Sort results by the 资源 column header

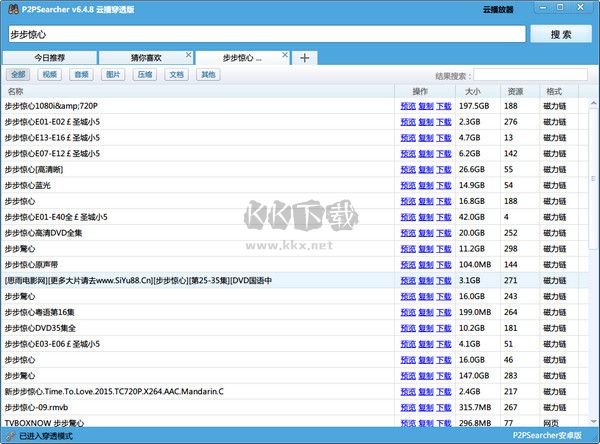click(x=515, y=91)
